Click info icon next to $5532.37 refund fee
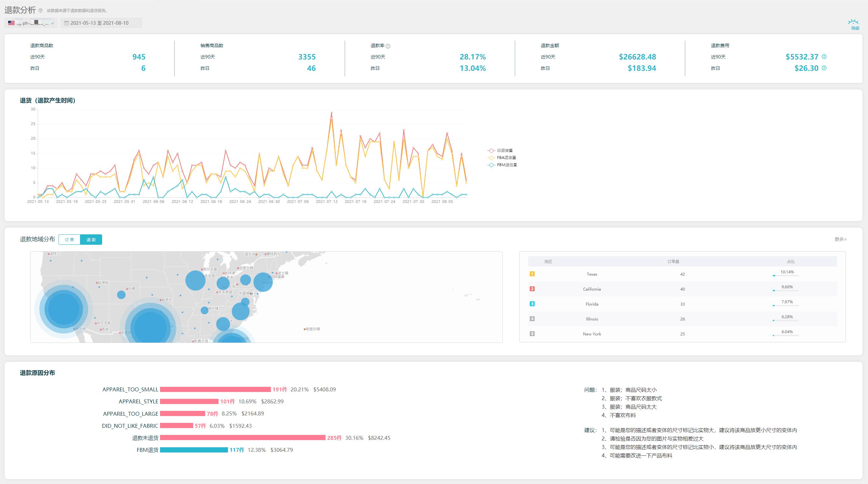868x484 pixels. coord(824,57)
